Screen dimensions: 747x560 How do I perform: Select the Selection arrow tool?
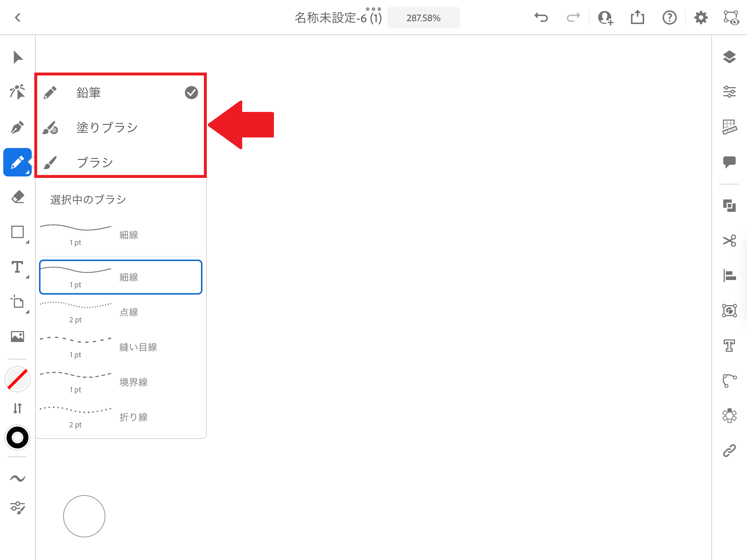point(18,58)
